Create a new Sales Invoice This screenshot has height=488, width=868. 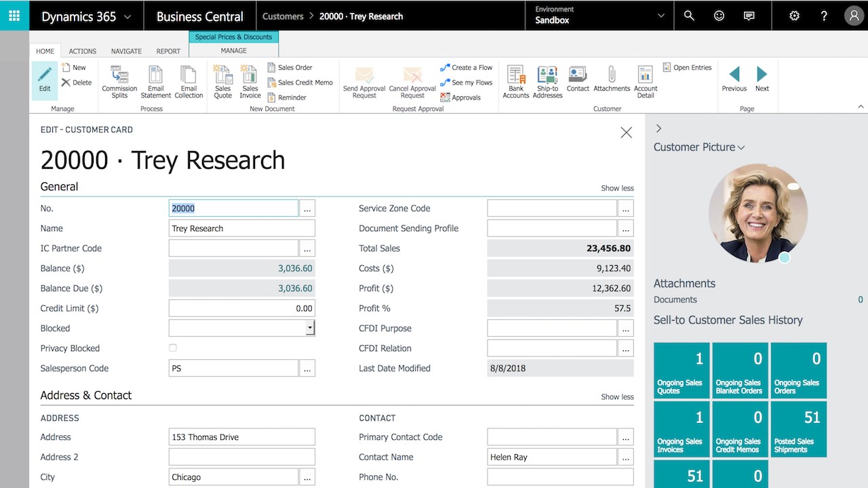tap(250, 82)
